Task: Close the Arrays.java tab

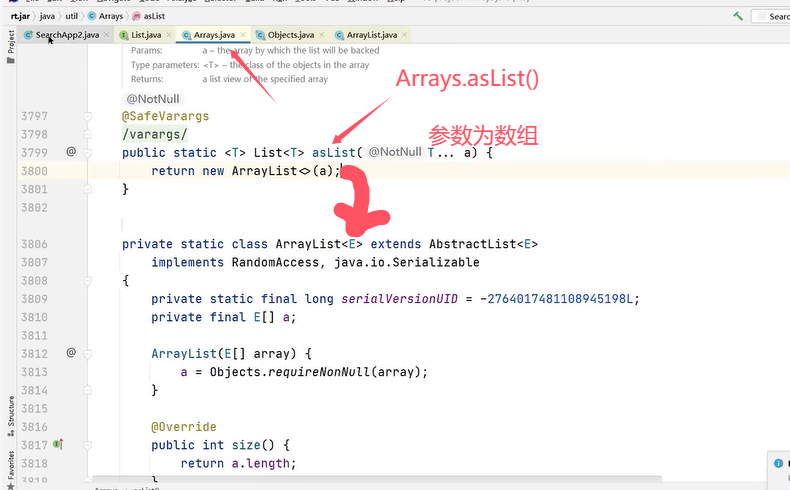Action: click(x=242, y=35)
